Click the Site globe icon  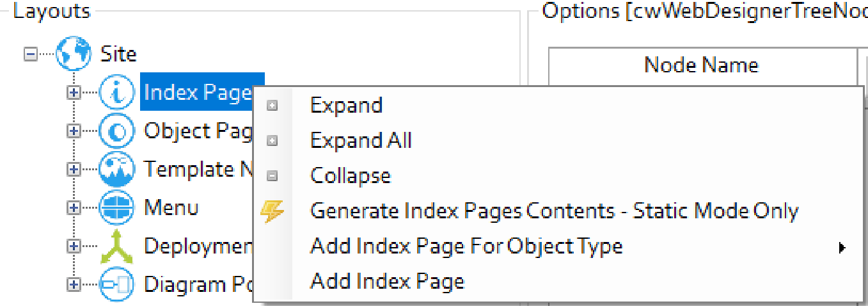73,54
